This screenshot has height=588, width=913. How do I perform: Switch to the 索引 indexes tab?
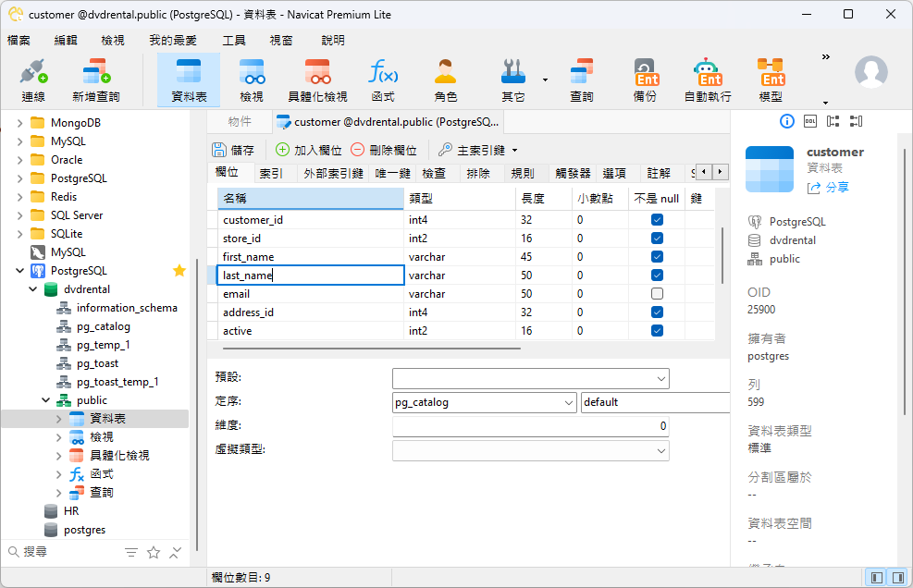click(x=271, y=173)
